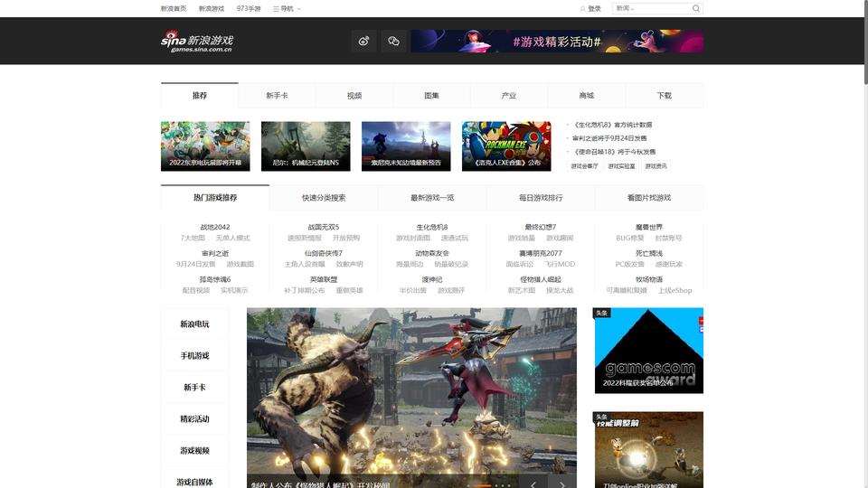
Task: Open the WeChat icon in the header
Action: (x=393, y=41)
